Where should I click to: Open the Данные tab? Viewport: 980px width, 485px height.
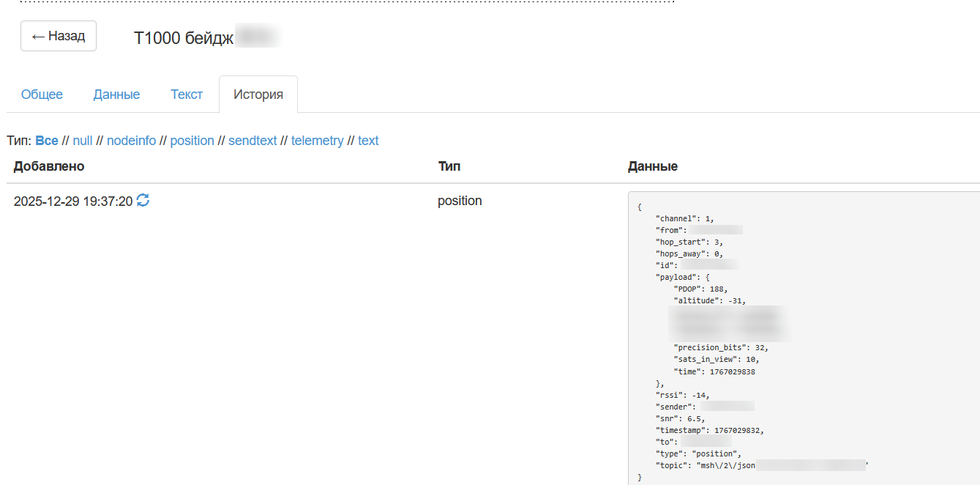pyautogui.click(x=116, y=95)
